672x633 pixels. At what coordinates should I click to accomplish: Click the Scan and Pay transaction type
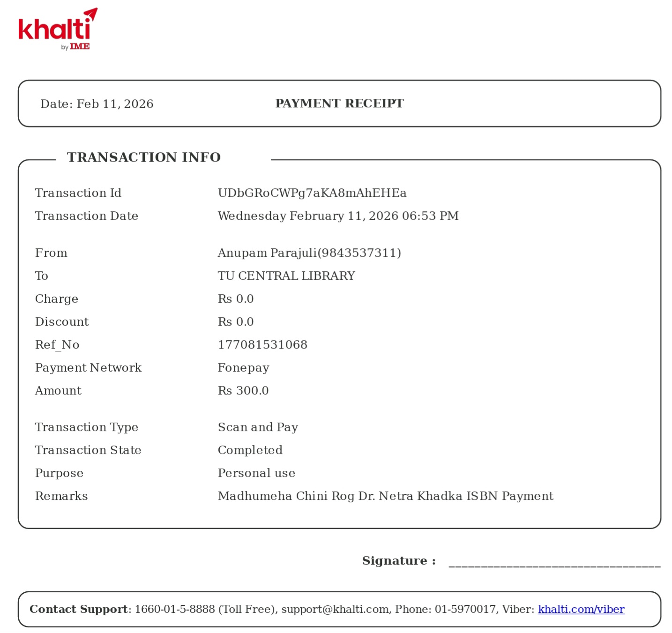coord(258,427)
